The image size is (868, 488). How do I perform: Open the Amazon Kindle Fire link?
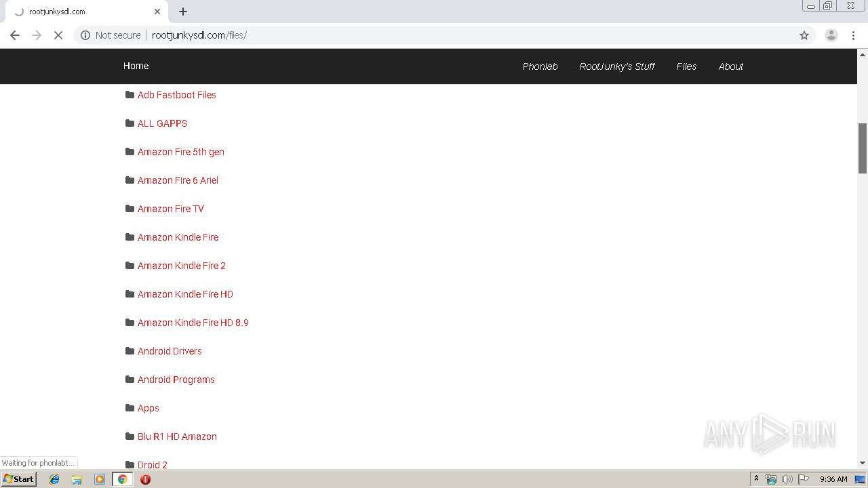(x=178, y=237)
